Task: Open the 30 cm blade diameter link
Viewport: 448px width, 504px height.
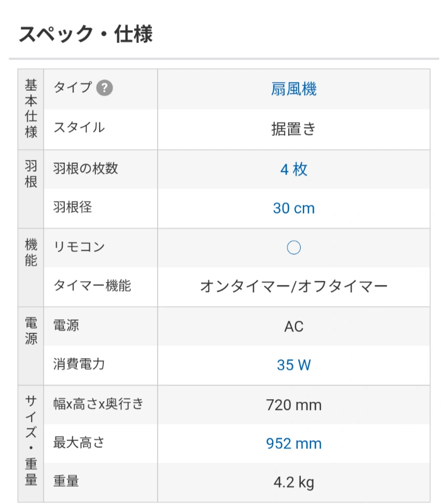Action: click(x=293, y=208)
